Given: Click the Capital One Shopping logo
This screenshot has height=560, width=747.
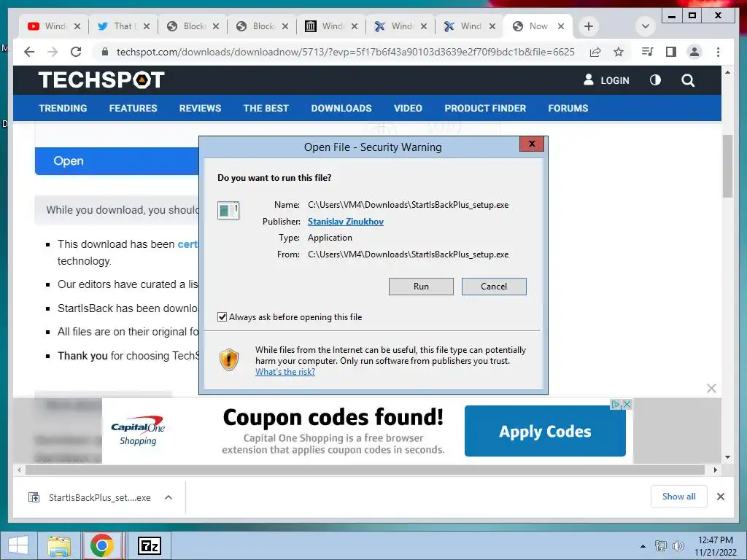Looking at the screenshot, I should 138,432.
